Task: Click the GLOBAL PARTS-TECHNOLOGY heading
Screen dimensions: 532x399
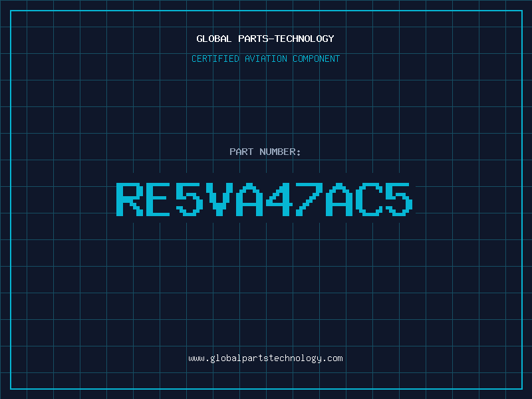Action: coord(265,39)
